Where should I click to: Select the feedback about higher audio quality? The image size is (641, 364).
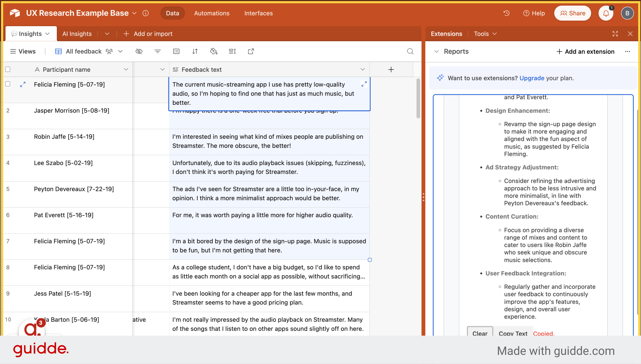[x=269, y=221]
